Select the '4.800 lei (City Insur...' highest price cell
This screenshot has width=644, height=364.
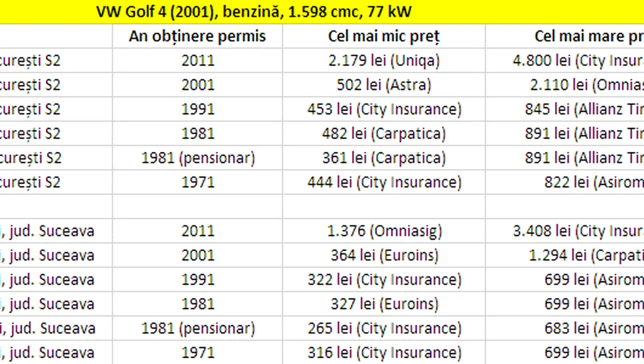point(565,60)
